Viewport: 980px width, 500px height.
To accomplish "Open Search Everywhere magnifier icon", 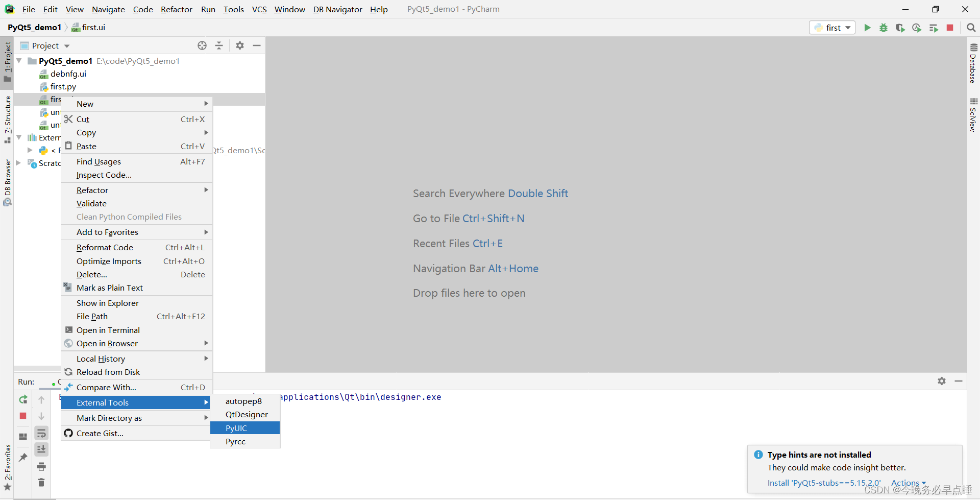I will pyautogui.click(x=971, y=28).
